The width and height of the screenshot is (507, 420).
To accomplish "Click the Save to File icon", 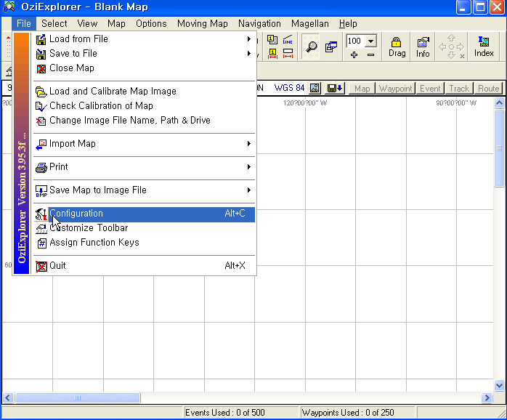I will 41,54.
